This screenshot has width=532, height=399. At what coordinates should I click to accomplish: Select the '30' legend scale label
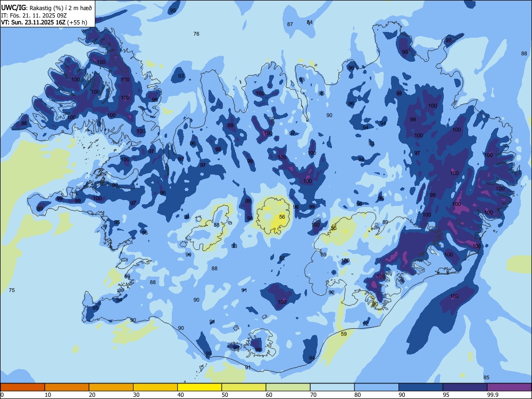(136, 395)
